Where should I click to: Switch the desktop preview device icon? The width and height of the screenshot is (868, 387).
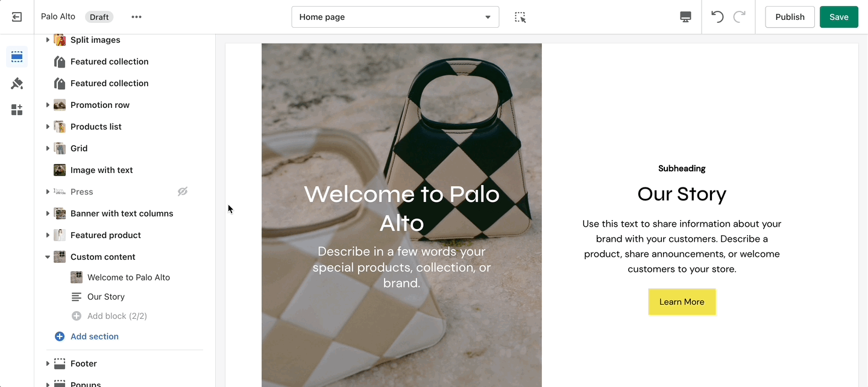pos(685,17)
